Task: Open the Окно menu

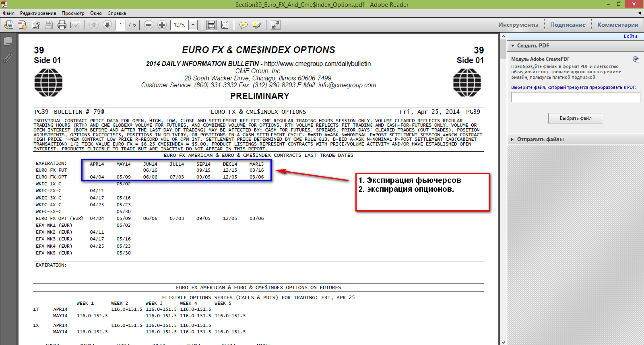Action: coord(96,13)
